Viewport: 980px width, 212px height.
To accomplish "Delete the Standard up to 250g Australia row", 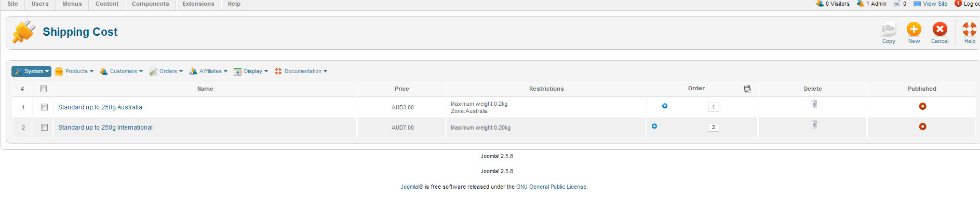I will (x=814, y=105).
